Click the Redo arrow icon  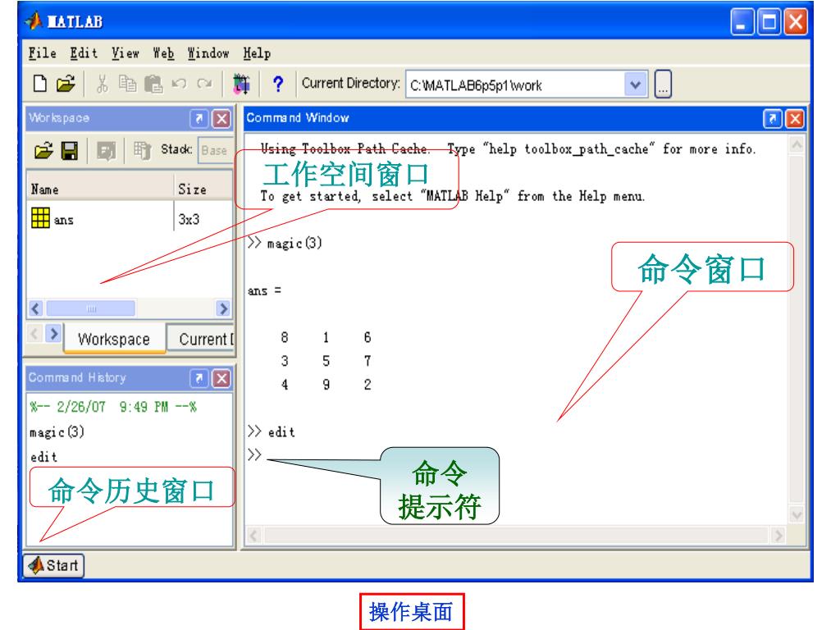click(x=204, y=84)
